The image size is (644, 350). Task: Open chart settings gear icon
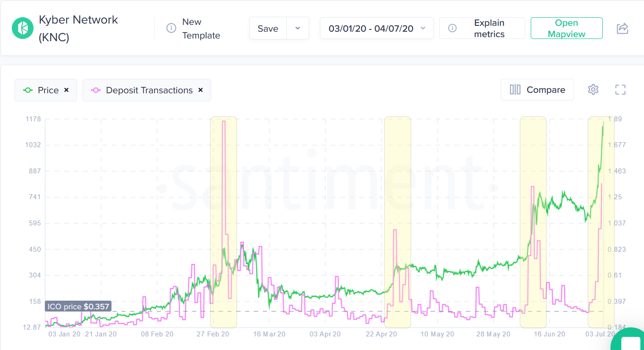593,90
